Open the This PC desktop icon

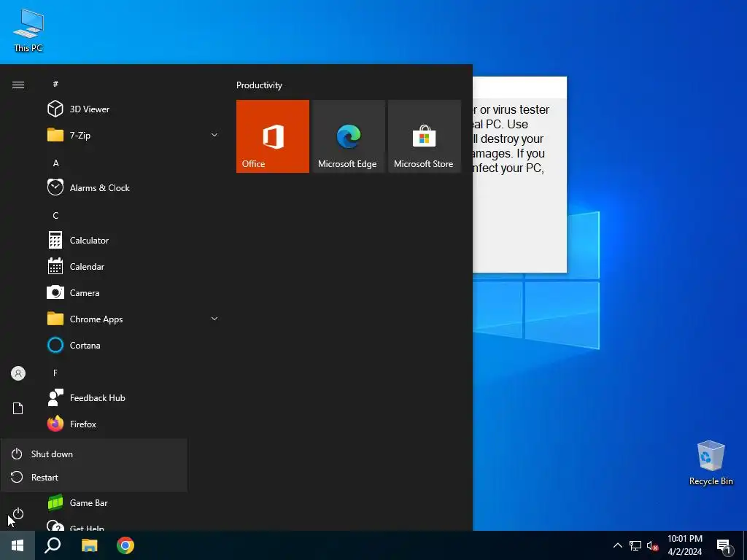click(x=28, y=31)
